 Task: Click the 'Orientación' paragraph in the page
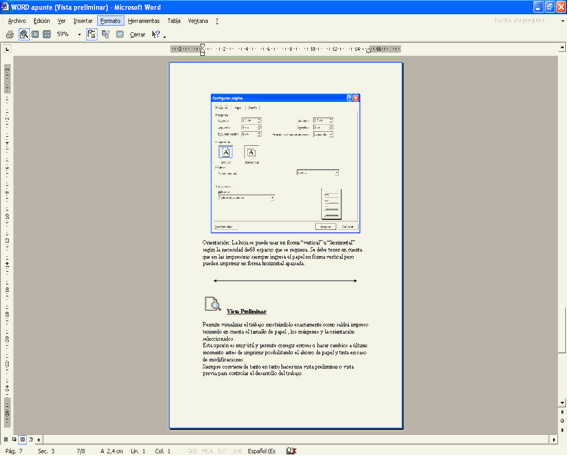[x=283, y=253]
